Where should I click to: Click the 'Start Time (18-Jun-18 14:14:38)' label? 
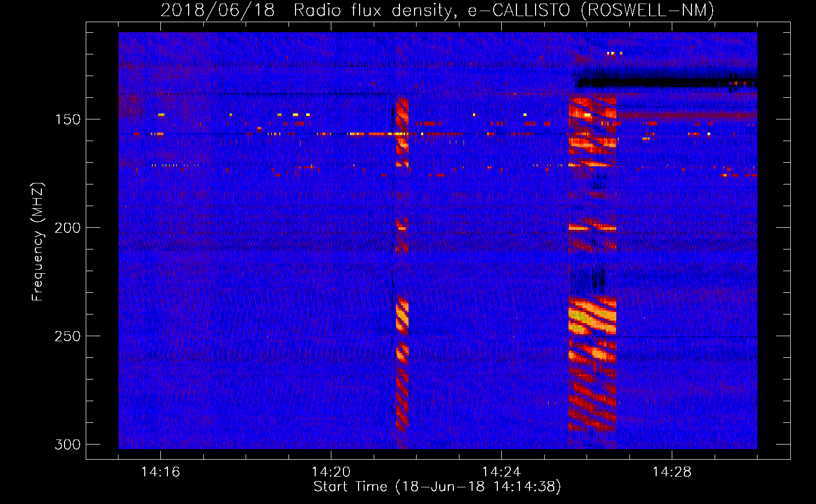437,487
